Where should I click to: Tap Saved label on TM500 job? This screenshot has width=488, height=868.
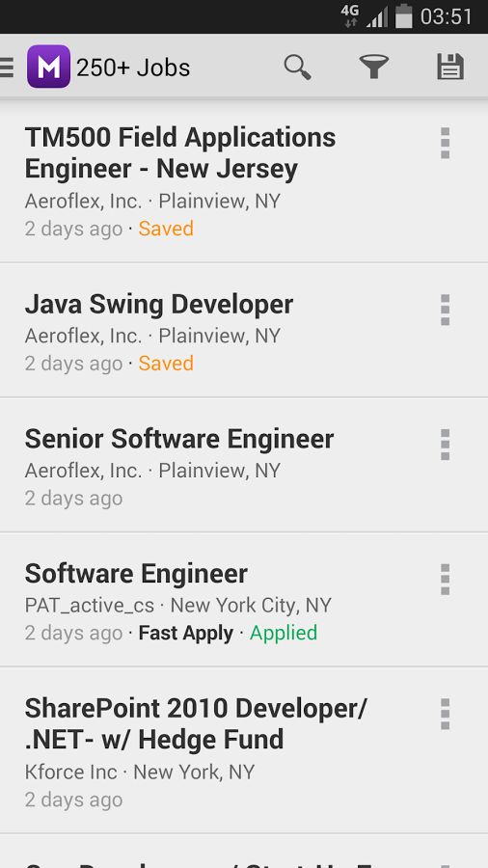click(166, 229)
